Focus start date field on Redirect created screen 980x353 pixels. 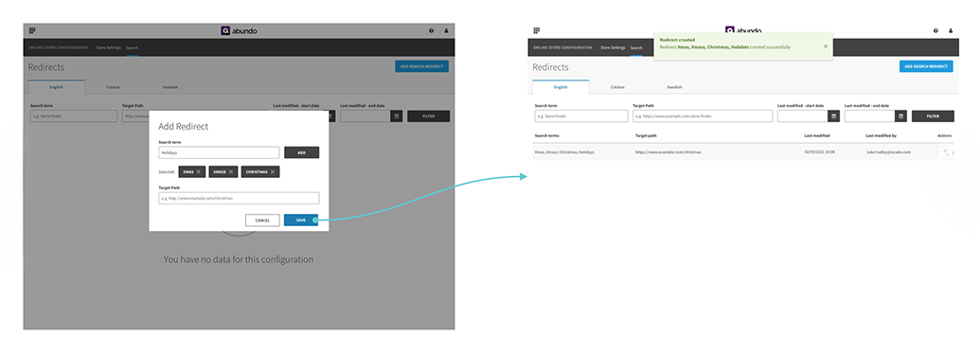coord(803,116)
